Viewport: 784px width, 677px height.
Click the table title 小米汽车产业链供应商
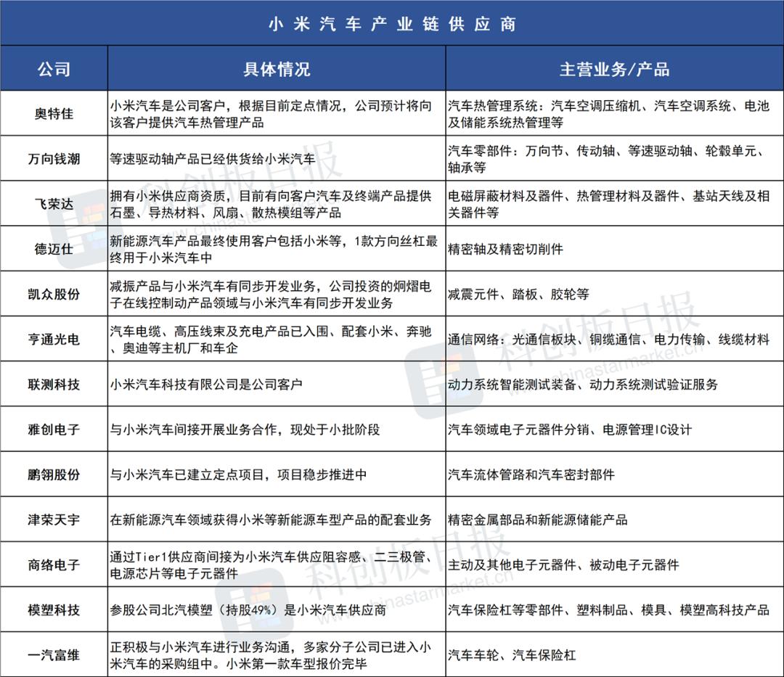392,24
